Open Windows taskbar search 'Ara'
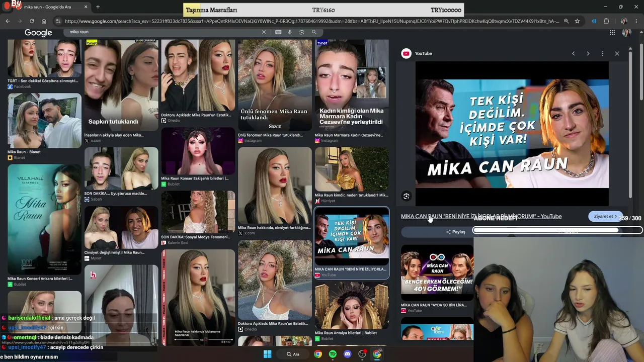The height and width of the screenshot is (362, 644). coord(293,354)
